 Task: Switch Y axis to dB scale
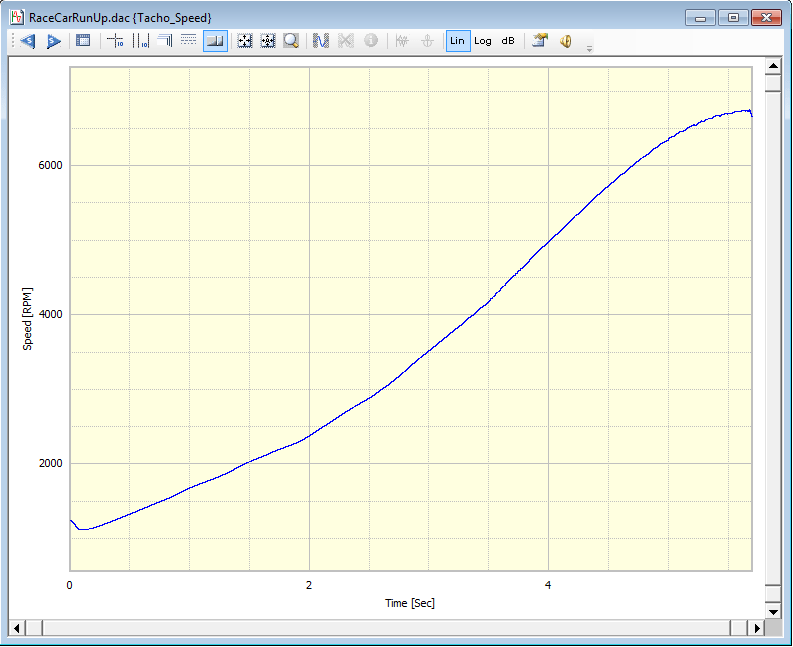point(508,41)
